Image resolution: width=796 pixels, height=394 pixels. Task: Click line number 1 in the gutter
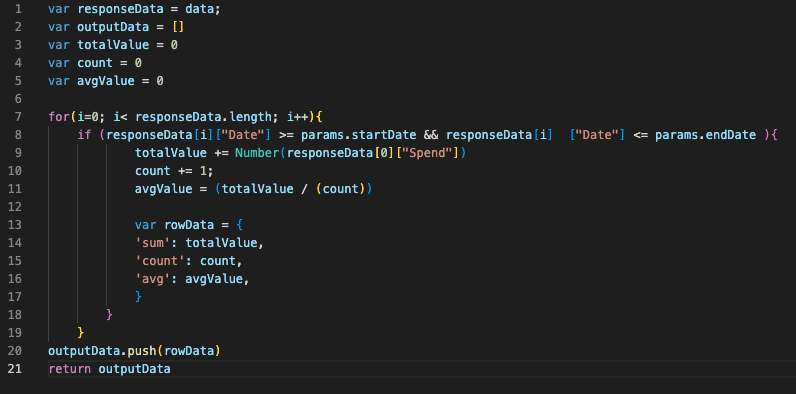click(18, 9)
